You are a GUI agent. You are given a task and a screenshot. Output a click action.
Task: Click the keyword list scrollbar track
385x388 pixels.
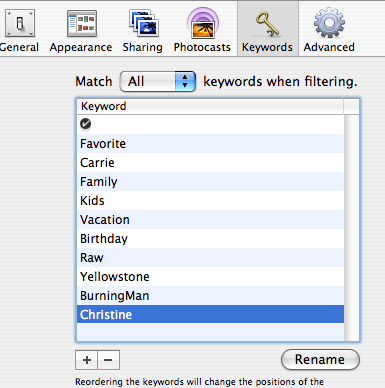coord(351,228)
